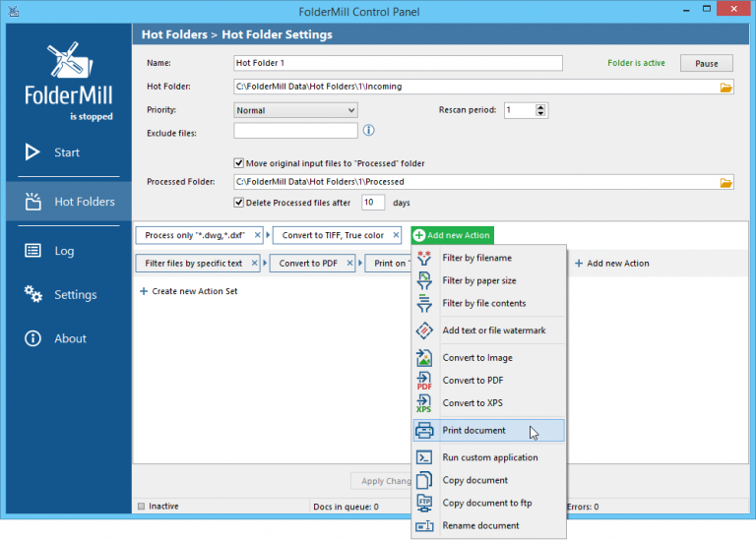
Task: Open the green Add new Action dropdown
Action: pos(451,235)
